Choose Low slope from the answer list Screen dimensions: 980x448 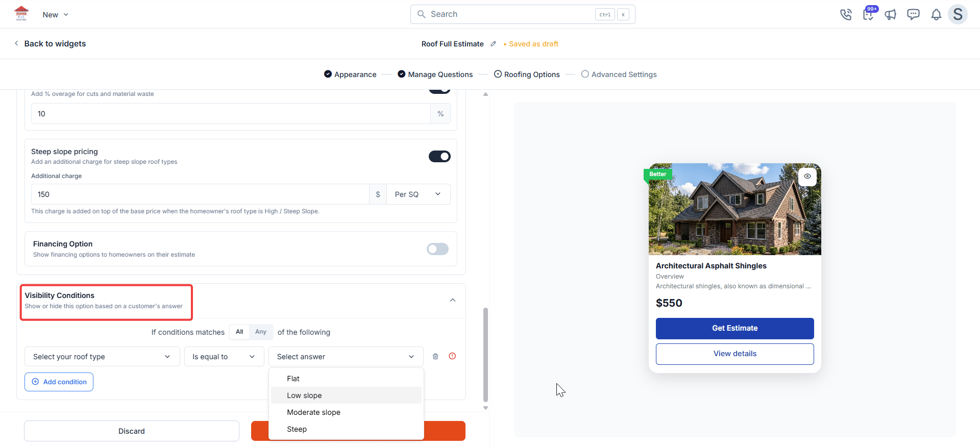[346, 395]
